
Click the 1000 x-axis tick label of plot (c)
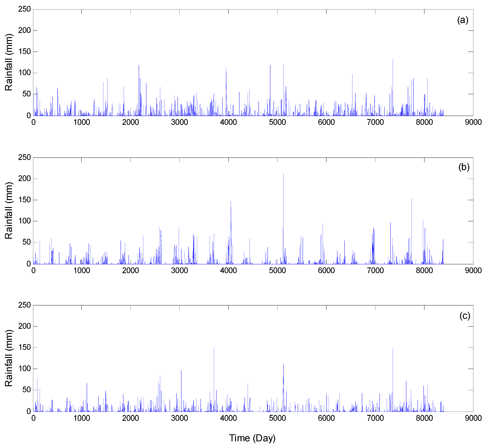(82, 418)
